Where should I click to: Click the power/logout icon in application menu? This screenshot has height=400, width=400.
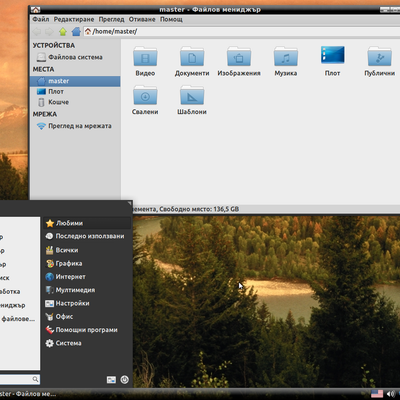pos(125,380)
